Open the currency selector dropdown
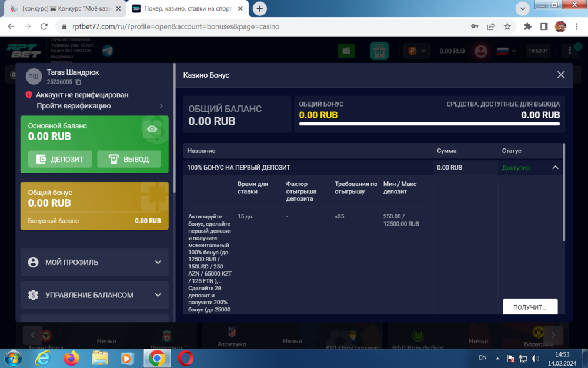 pyautogui.click(x=417, y=51)
